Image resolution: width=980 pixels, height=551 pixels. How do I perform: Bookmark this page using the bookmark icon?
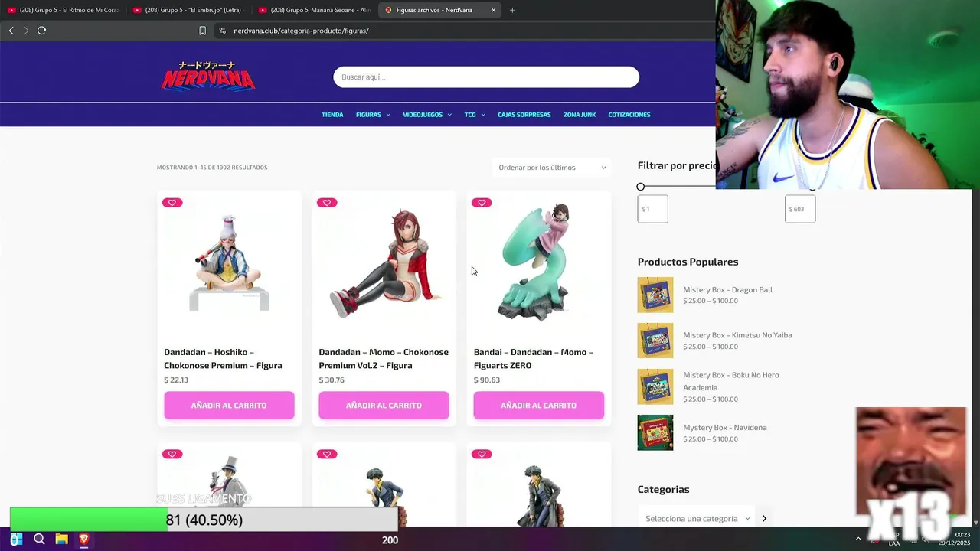coord(202,31)
